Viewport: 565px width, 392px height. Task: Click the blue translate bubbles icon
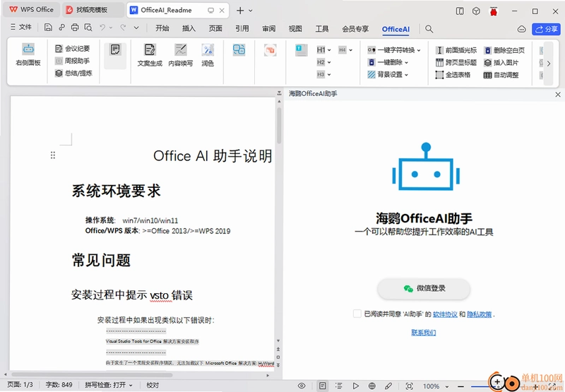[x=239, y=49]
